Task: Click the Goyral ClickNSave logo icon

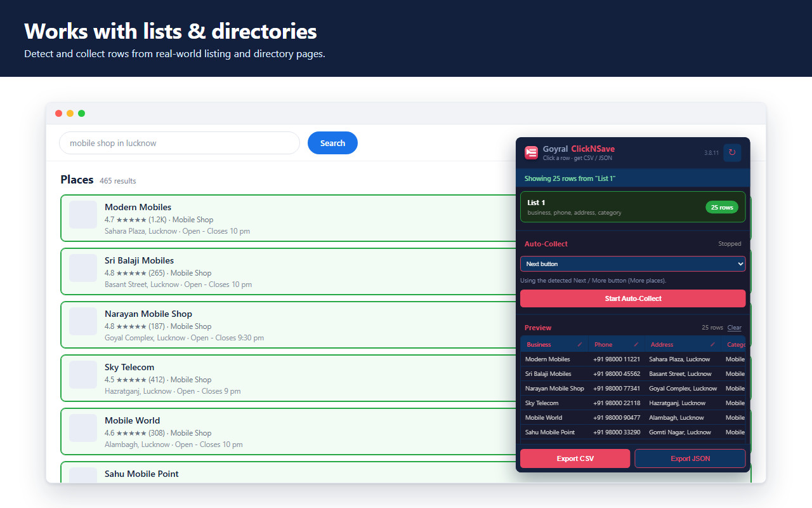Action: [531, 152]
